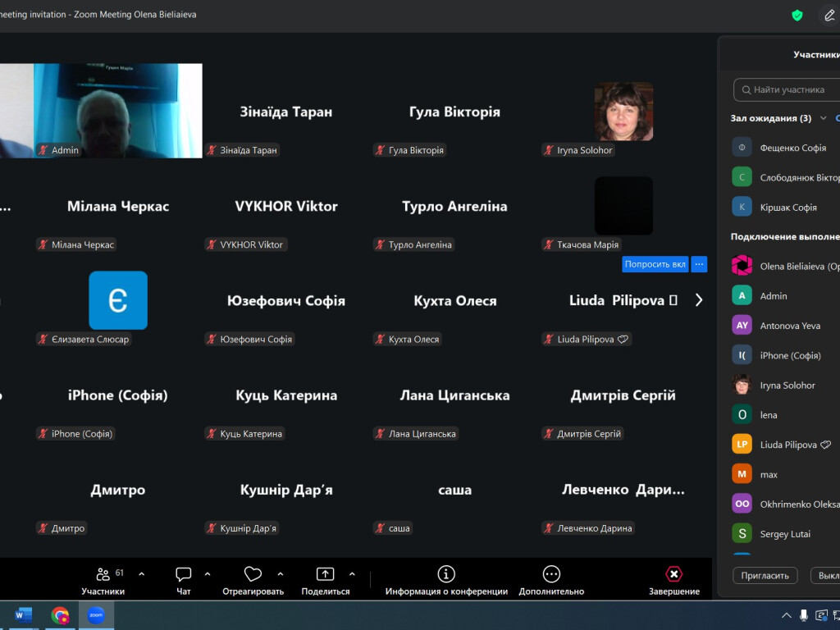
Task: Click Liuda Pilipova LP avatar
Action: (x=742, y=444)
